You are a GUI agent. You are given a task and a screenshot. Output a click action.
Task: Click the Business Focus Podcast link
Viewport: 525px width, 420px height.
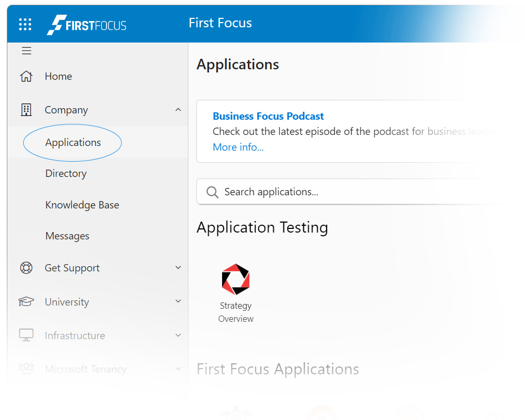click(x=268, y=116)
